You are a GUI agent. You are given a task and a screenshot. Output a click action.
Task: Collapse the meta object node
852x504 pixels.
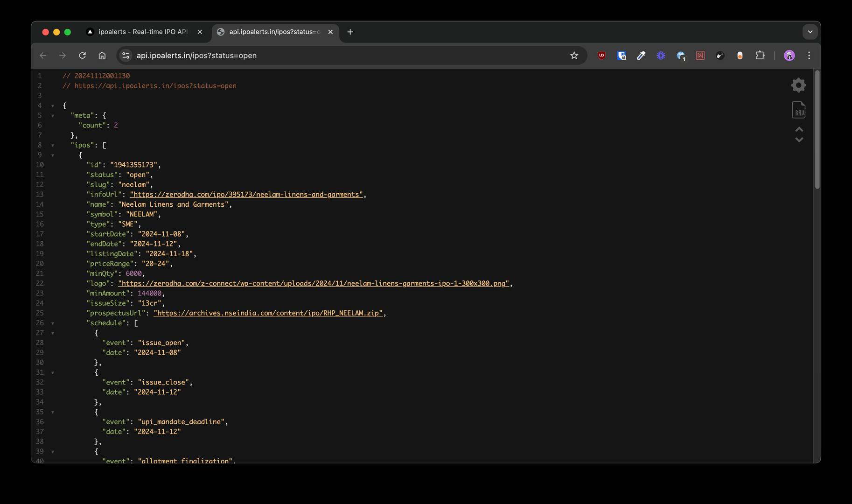52,115
